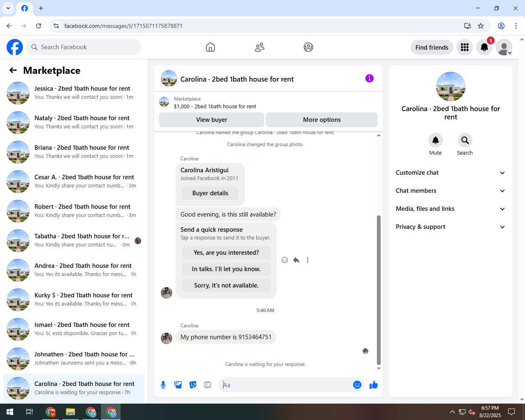The image size is (525, 420).
Task: Open the Facebook menu grid icon
Action: (465, 47)
